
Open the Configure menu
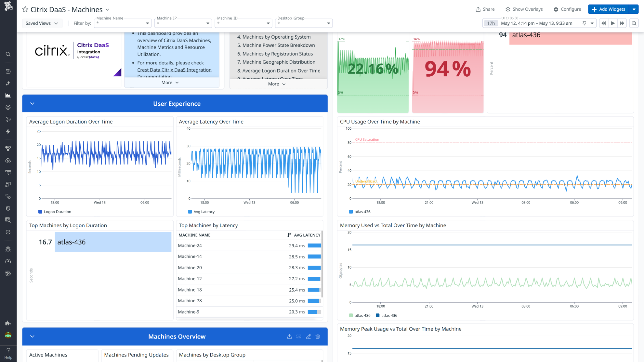point(567,9)
